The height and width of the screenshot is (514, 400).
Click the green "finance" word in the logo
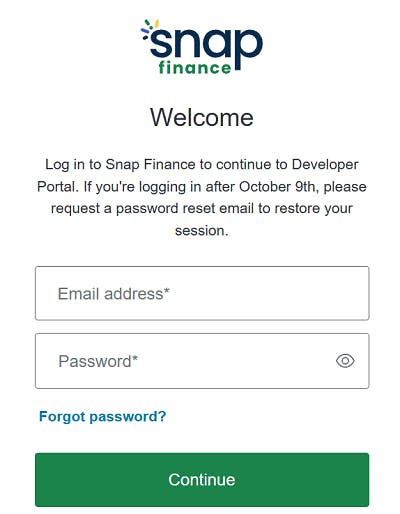pyautogui.click(x=195, y=68)
